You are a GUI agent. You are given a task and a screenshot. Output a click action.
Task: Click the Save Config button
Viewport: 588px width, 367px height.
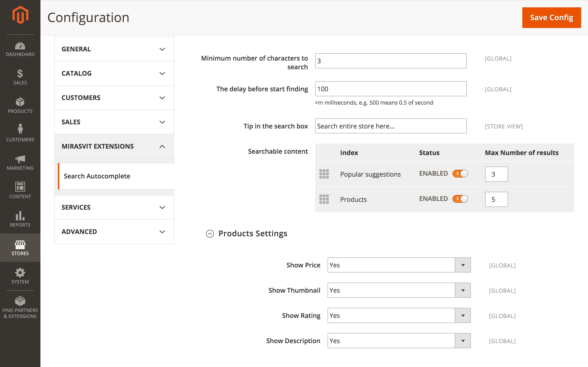coord(551,18)
